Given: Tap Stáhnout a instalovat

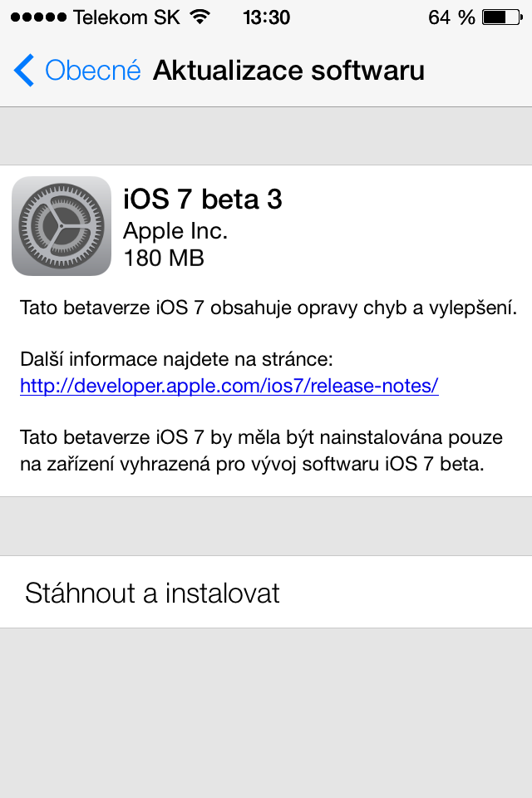Looking at the screenshot, I should point(152,593).
